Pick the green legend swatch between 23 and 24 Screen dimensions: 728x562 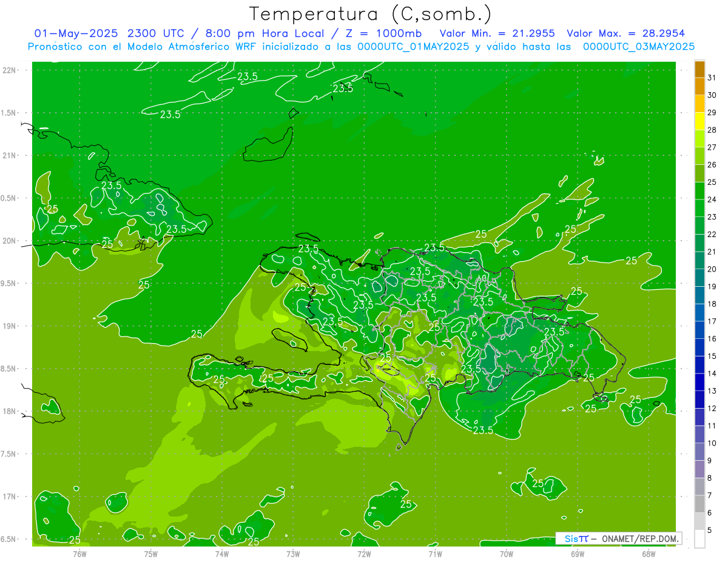pos(699,208)
